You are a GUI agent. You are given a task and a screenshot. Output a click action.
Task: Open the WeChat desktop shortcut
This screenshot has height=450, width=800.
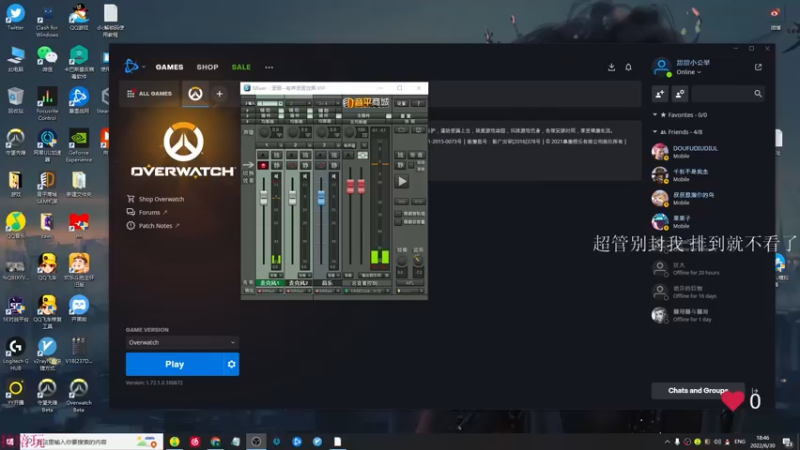tap(47, 59)
